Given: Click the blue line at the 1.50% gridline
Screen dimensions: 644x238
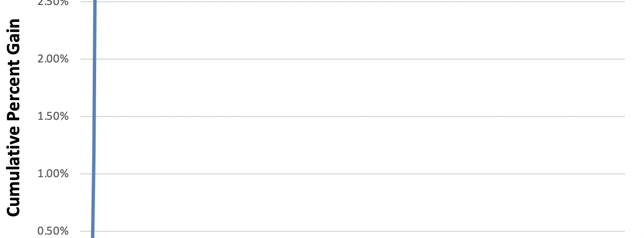Looking at the screenshot, I should 94,116.
